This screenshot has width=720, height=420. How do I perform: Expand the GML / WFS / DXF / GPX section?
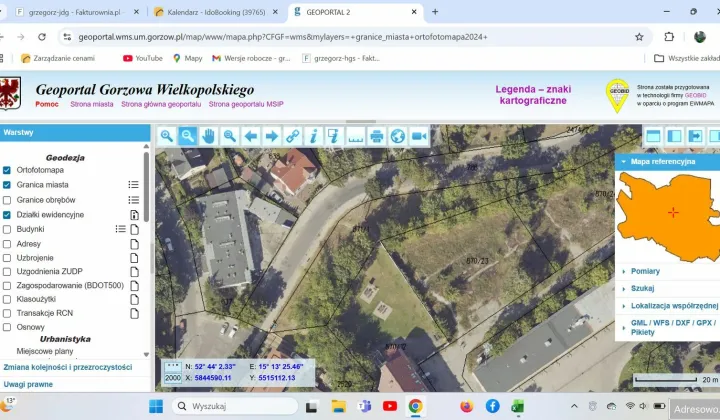673,327
